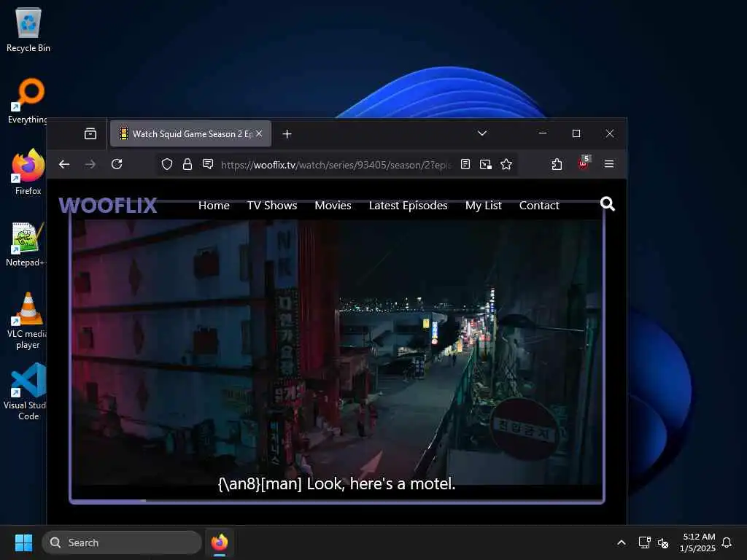Click the Firefox taskbar icon
747x560 pixels.
point(219,542)
